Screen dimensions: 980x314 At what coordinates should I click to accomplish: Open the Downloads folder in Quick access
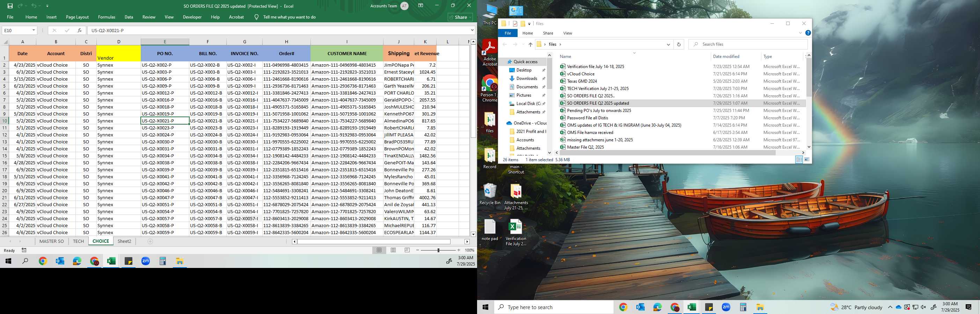coord(527,79)
